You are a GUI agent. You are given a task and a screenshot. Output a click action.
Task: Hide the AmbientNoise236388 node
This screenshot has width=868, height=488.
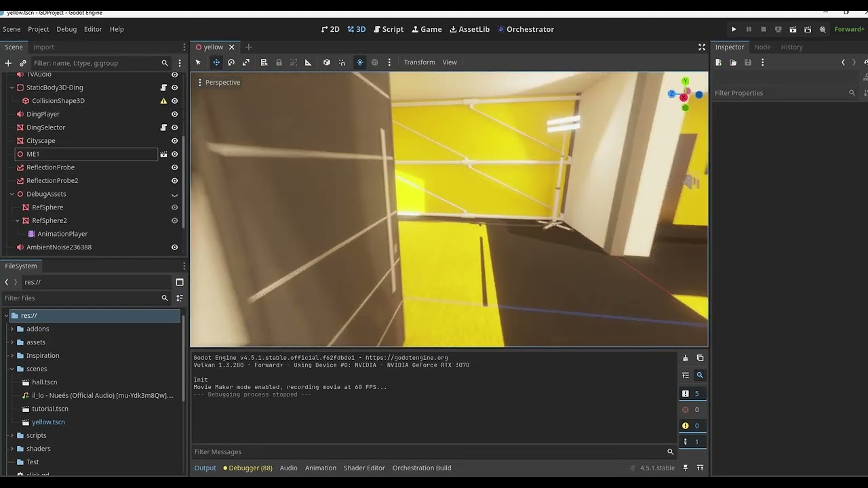174,247
